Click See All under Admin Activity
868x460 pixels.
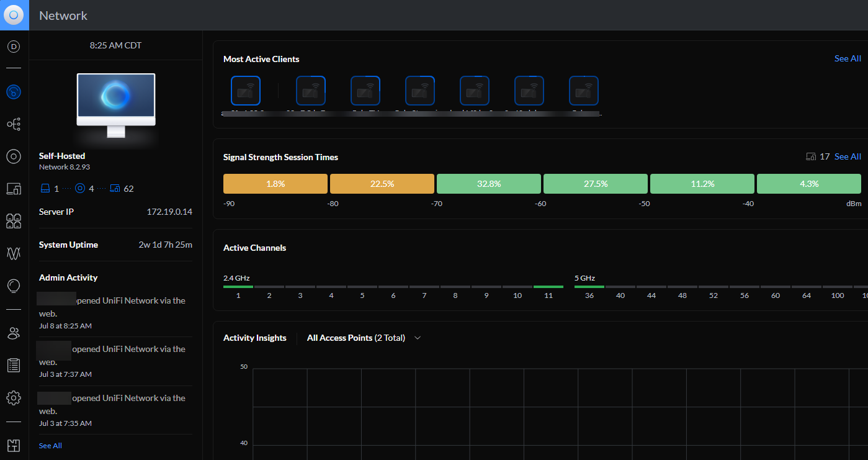tap(50, 446)
